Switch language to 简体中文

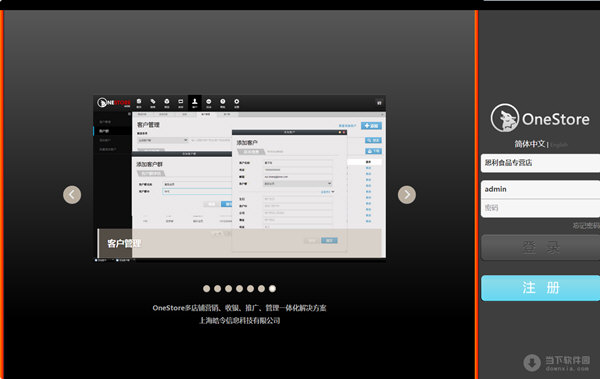point(530,144)
